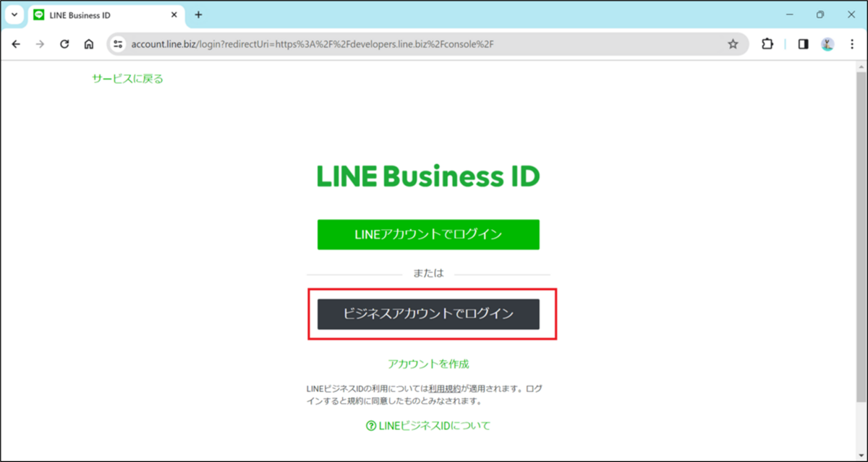The height and width of the screenshot is (462, 868).
Task: Click the または divider text
Action: click(428, 273)
